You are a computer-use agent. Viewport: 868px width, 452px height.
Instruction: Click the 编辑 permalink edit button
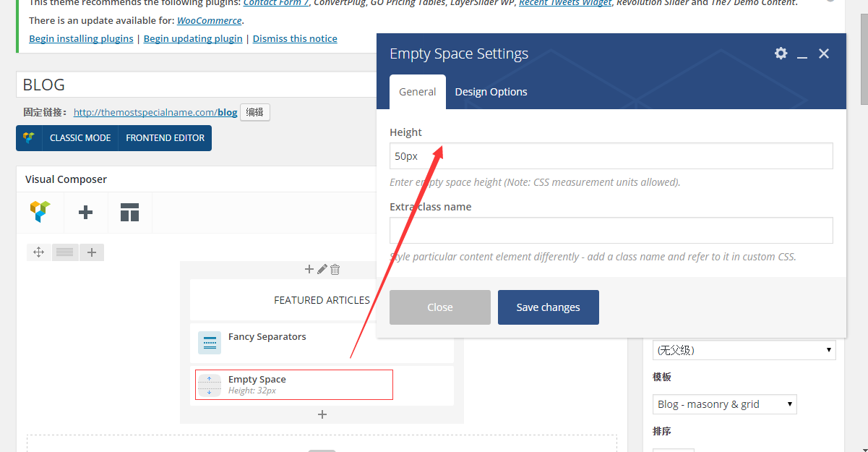click(x=255, y=112)
